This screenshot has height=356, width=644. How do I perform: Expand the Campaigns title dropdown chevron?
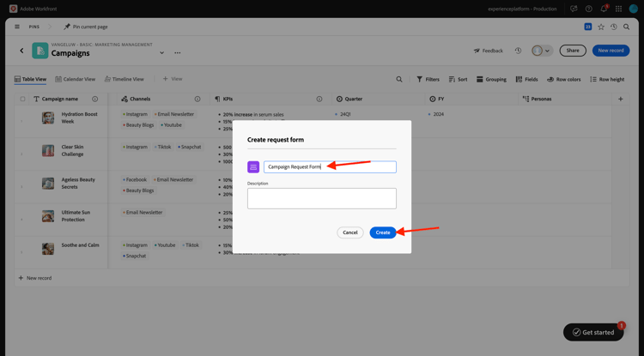[x=161, y=52]
